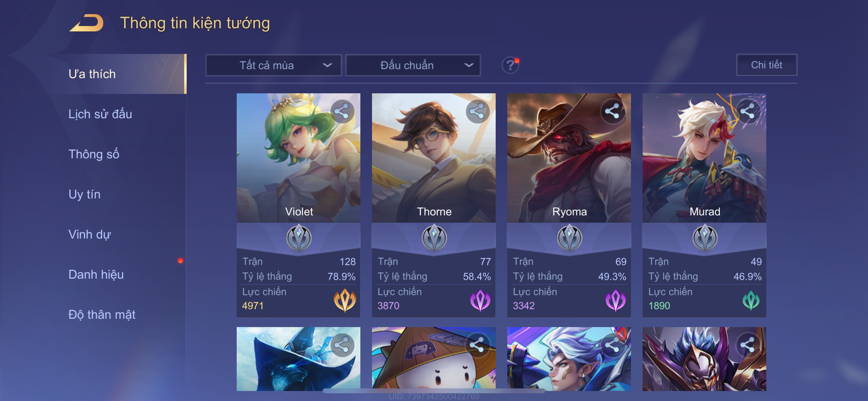868x401 pixels.
Task: Share the Ryoma hero card
Action: point(612,111)
